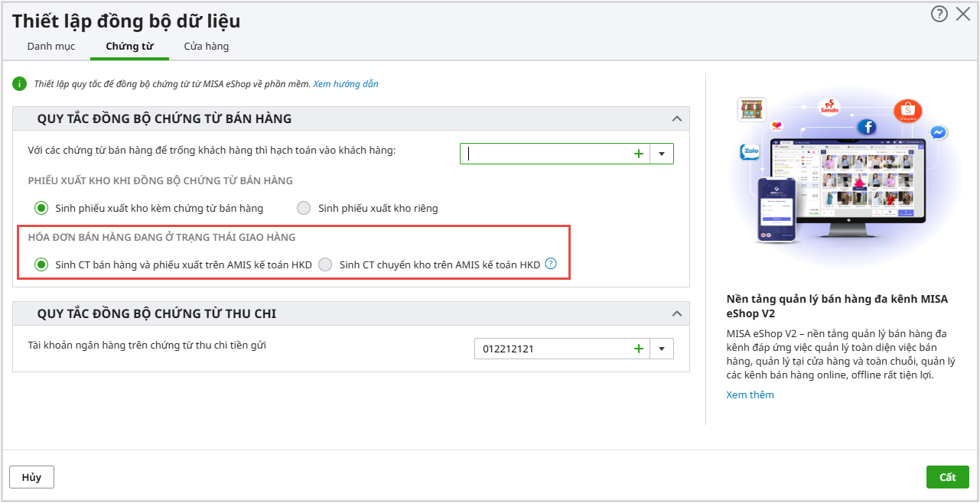Collapse Quy tắc đồng bộ chứng từ thu chi section
The height and width of the screenshot is (503, 980).
tap(676, 313)
